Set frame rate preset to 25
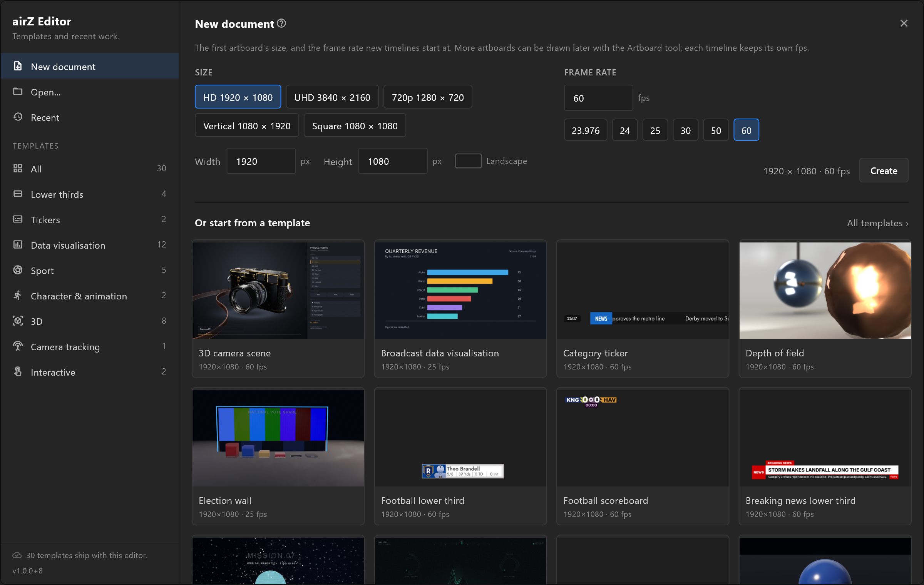The height and width of the screenshot is (585, 924). tap(655, 130)
